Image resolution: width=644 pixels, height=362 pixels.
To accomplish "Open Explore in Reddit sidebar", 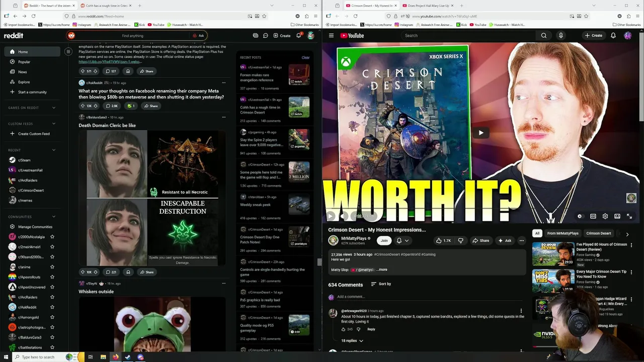I will coord(31,82).
